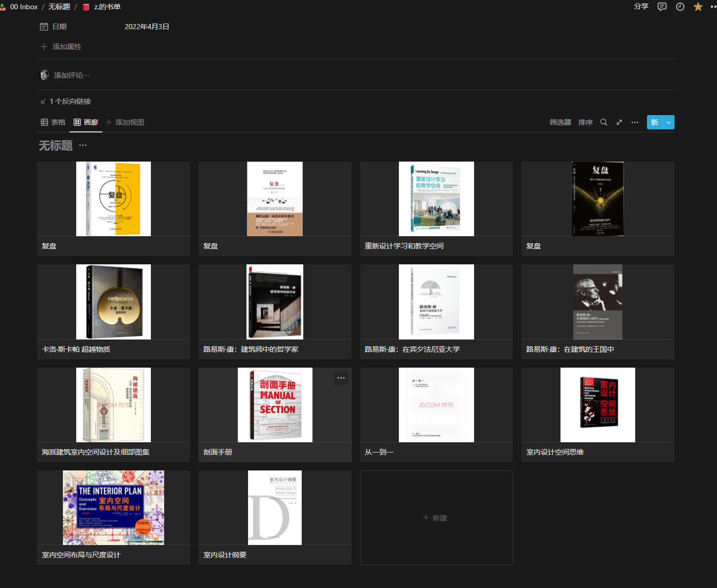Click the blue 新 new button
This screenshot has width=717, height=588.
(x=655, y=122)
